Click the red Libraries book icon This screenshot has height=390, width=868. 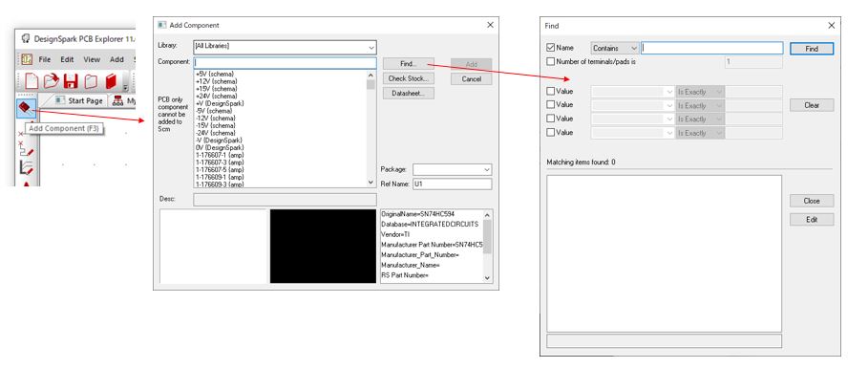click(112, 82)
